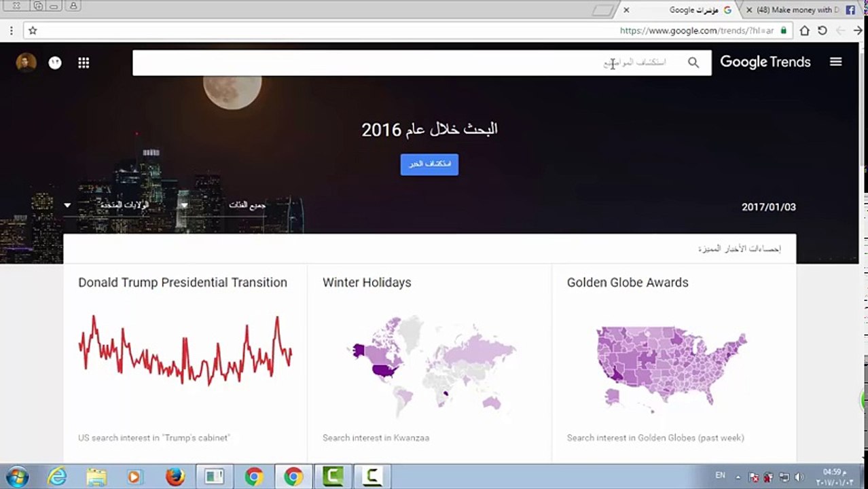
Task: Open the country selector dropdown
Action: (x=107, y=204)
